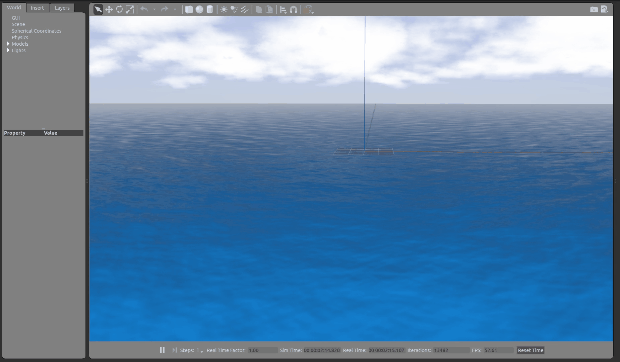Activate the Translate mode tool
The width and height of the screenshot is (620, 362).
(x=109, y=9)
